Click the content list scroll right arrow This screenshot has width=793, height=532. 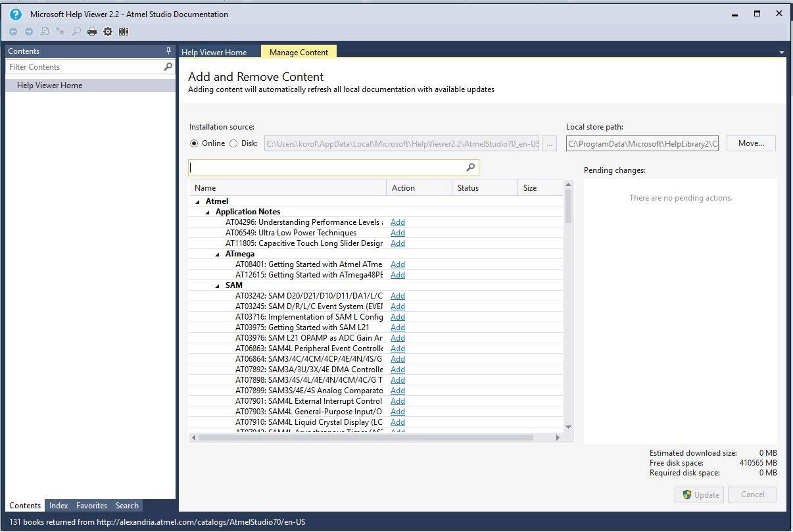point(558,437)
